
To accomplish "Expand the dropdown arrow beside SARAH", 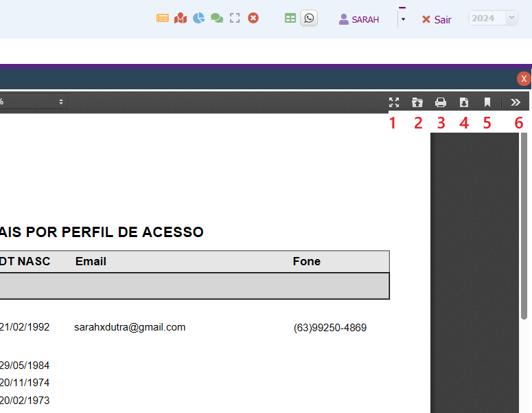I will pos(403,19).
